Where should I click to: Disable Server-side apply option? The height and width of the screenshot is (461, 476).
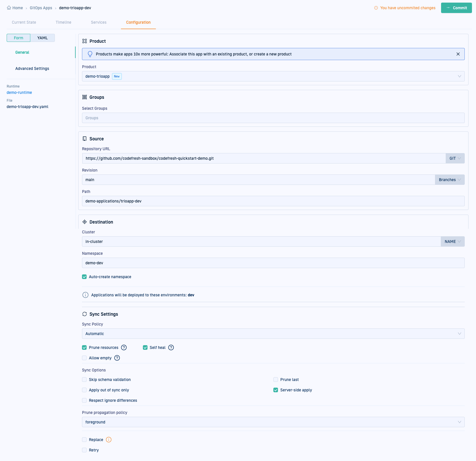point(276,390)
